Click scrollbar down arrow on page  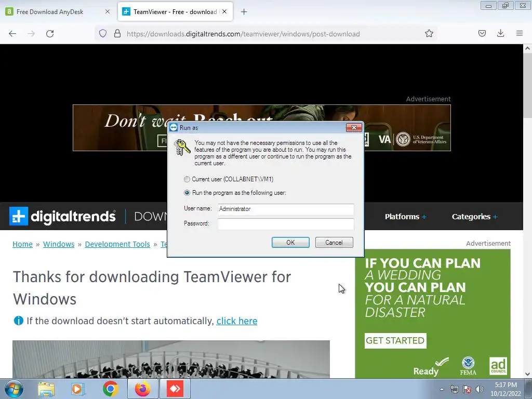tap(527, 374)
